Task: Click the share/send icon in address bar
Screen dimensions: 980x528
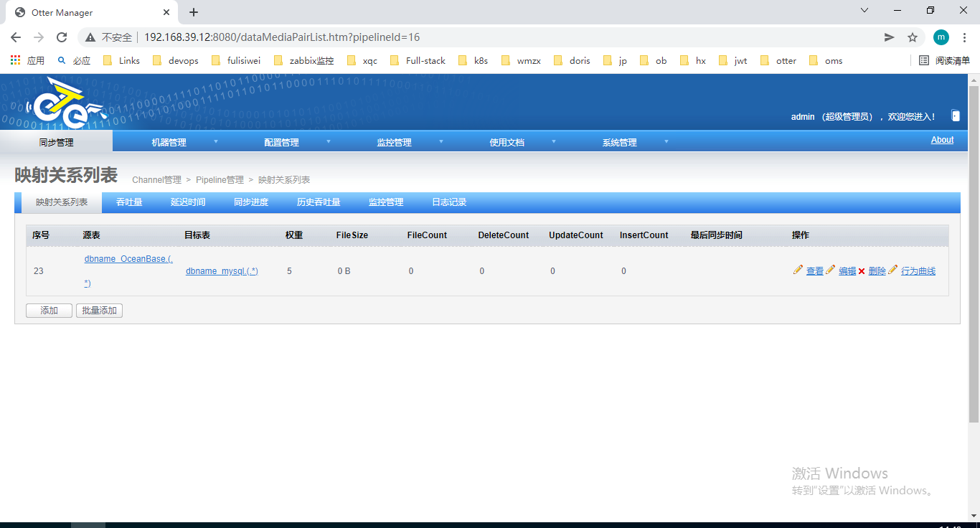Action: pyautogui.click(x=890, y=37)
